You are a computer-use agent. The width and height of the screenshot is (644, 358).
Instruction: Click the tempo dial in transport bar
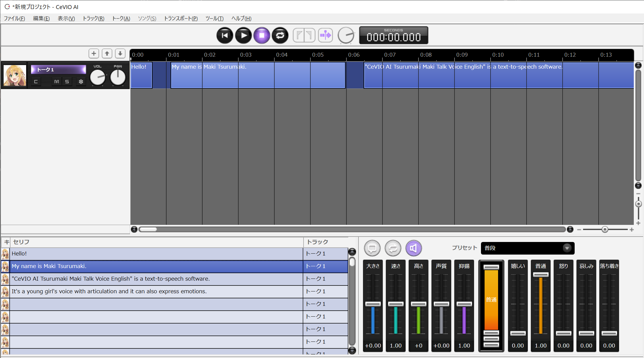[346, 35]
